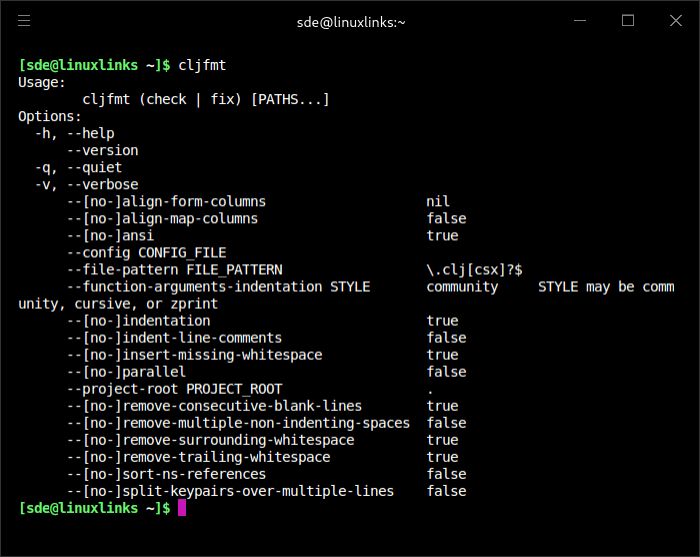This screenshot has height=557, width=700.
Task: Click the --[no-]sort-ns-references option
Action: [166, 473]
